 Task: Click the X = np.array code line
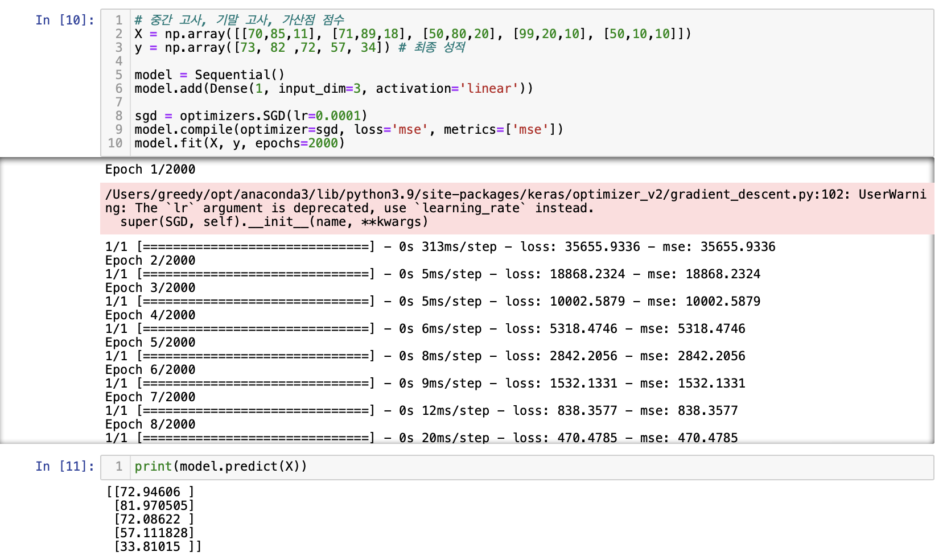[413, 34]
